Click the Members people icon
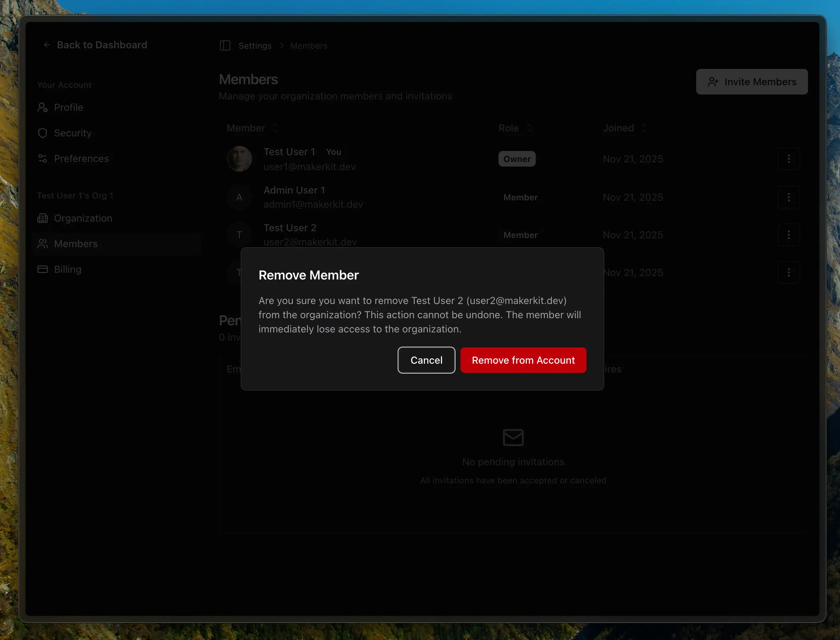Screen dimensions: 840x640 (43, 244)
